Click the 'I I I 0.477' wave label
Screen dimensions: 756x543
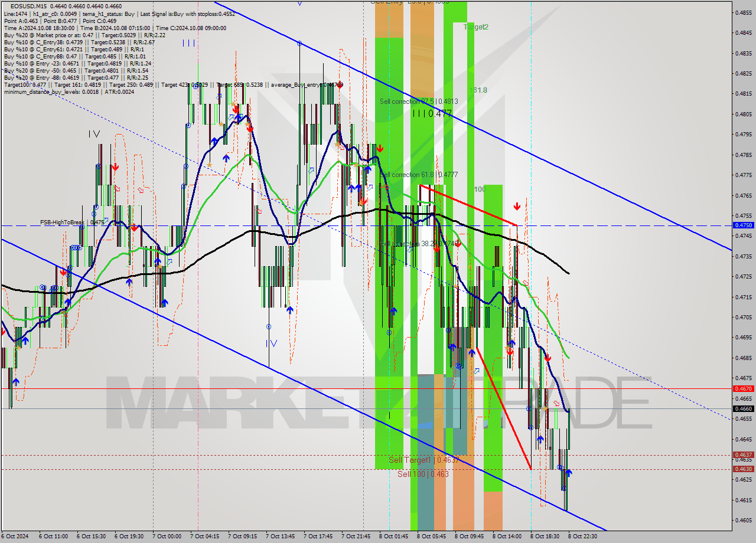pos(432,113)
